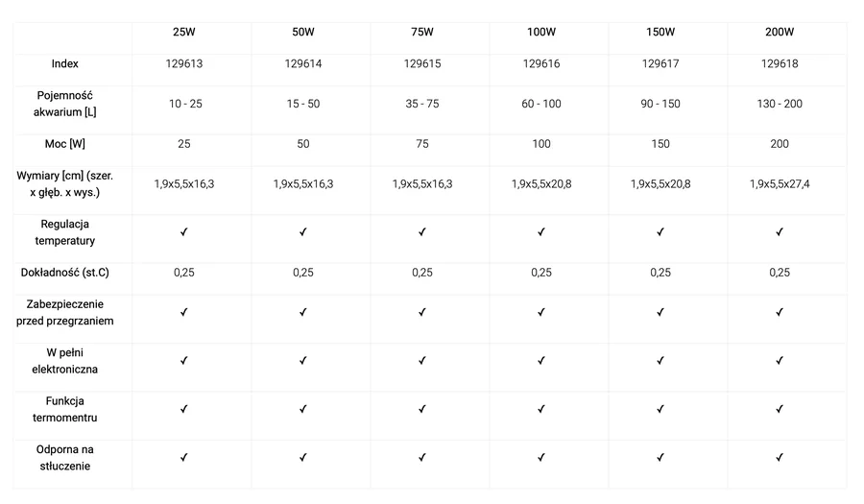This screenshot has width=864, height=504.
Task: Select the 100W column header
Action: pyautogui.click(x=541, y=32)
